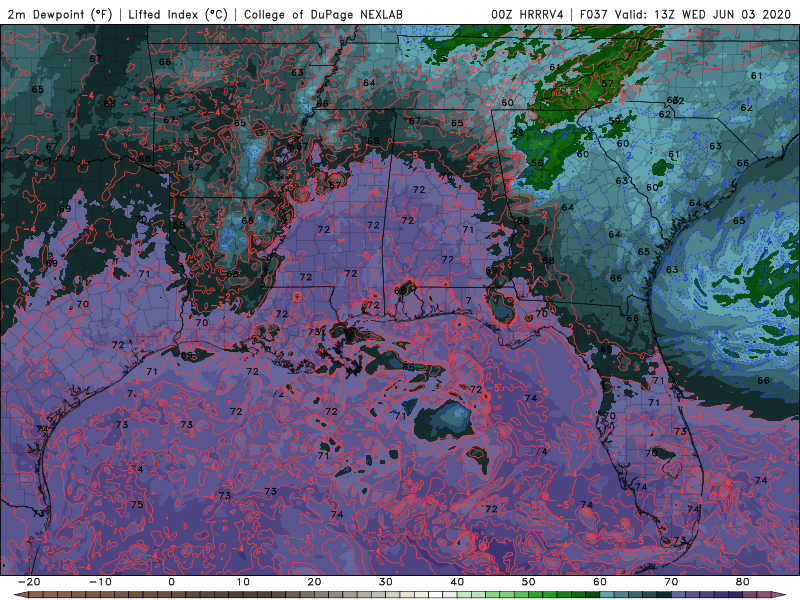Click the -10 colorbar scale label
The width and height of the screenshot is (800, 600).
[x=100, y=582]
